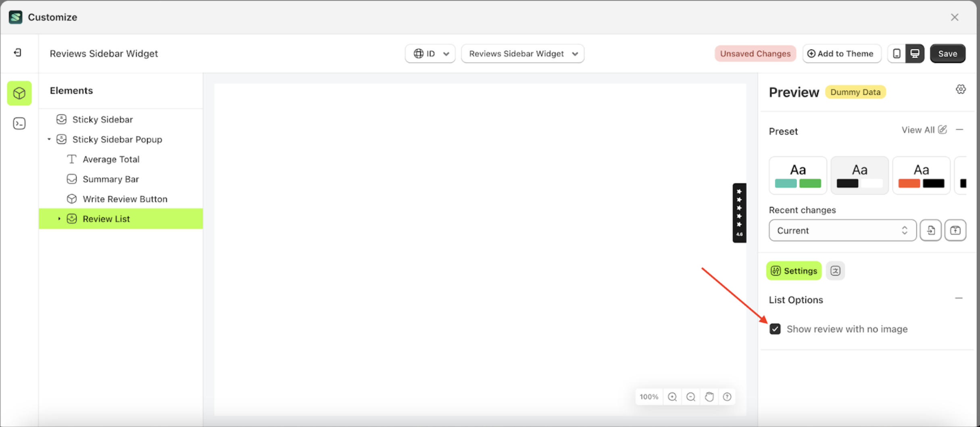The width and height of the screenshot is (980, 427).
Task: Open the preview settings gear icon
Action: click(x=961, y=89)
